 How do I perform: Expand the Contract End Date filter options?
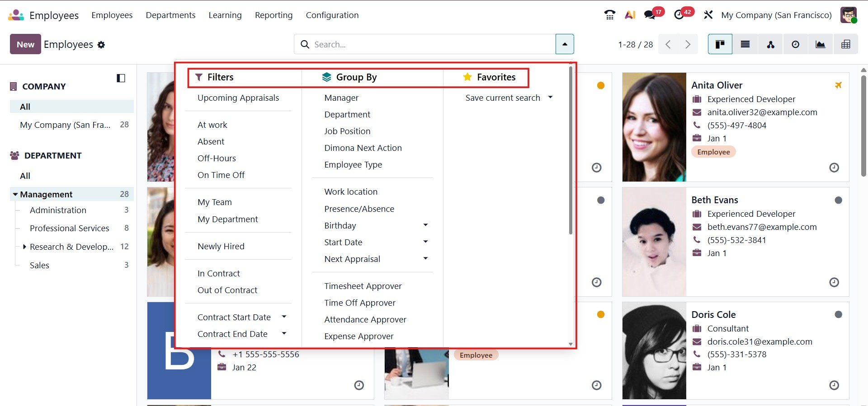point(284,333)
